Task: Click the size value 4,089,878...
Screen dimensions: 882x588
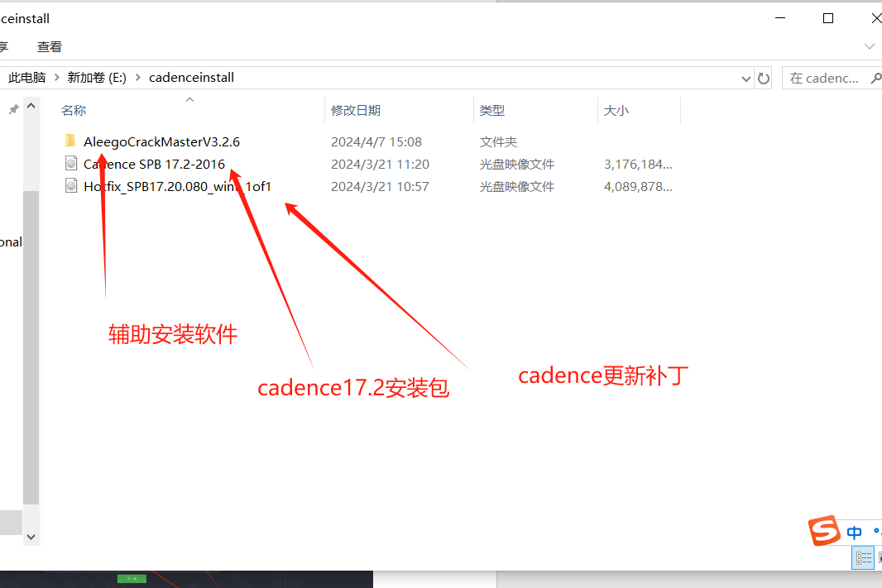Action: coord(638,187)
